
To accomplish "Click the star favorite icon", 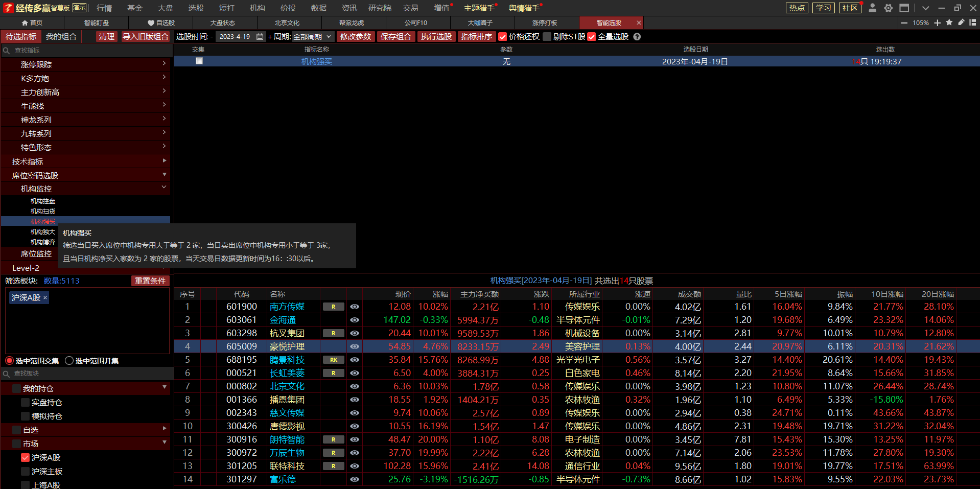I will tap(949, 22).
